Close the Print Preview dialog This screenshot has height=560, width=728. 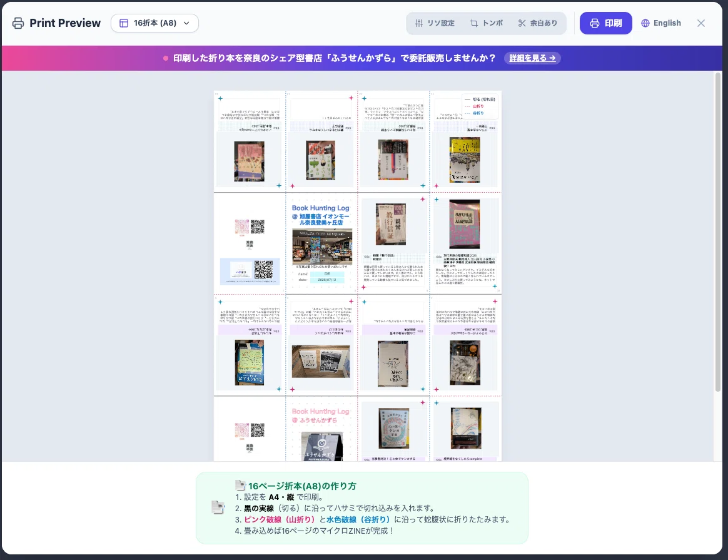[701, 23]
